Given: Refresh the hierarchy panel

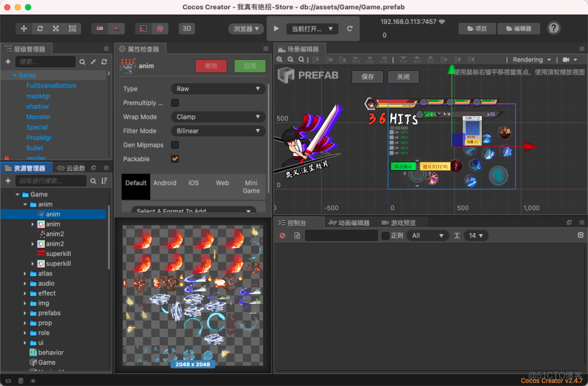Looking at the screenshot, I should (104, 62).
